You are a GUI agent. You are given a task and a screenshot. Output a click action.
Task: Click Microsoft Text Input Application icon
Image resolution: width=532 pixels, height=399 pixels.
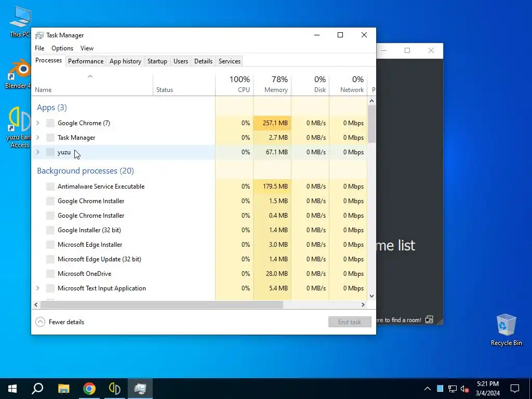[50, 288]
